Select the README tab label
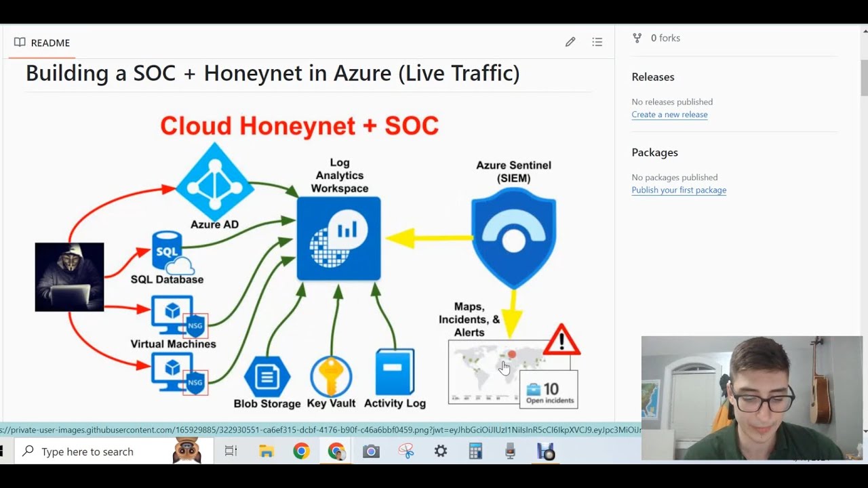The width and height of the screenshot is (868, 488). (50, 43)
